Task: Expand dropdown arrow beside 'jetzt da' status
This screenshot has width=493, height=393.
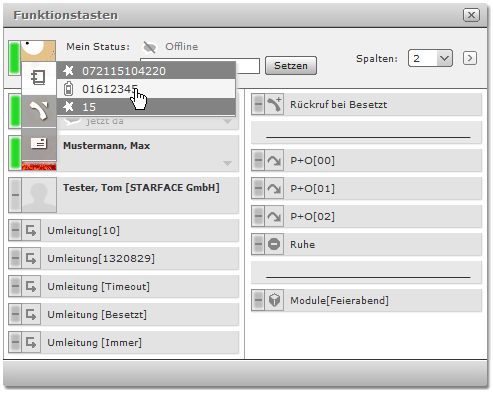Action: (x=227, y=121)
